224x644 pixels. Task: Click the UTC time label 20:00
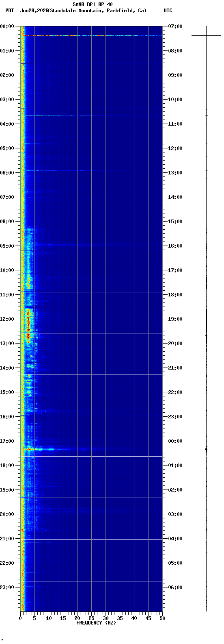175,344
